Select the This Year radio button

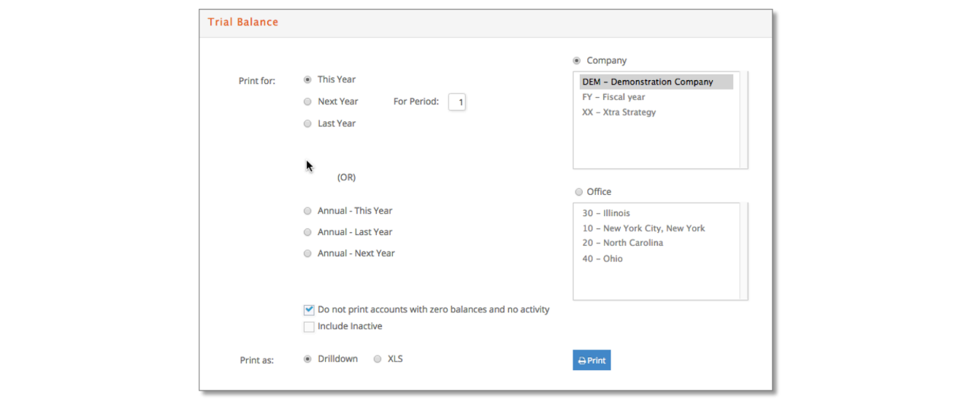pyautogui.click(x=307, y=80)
